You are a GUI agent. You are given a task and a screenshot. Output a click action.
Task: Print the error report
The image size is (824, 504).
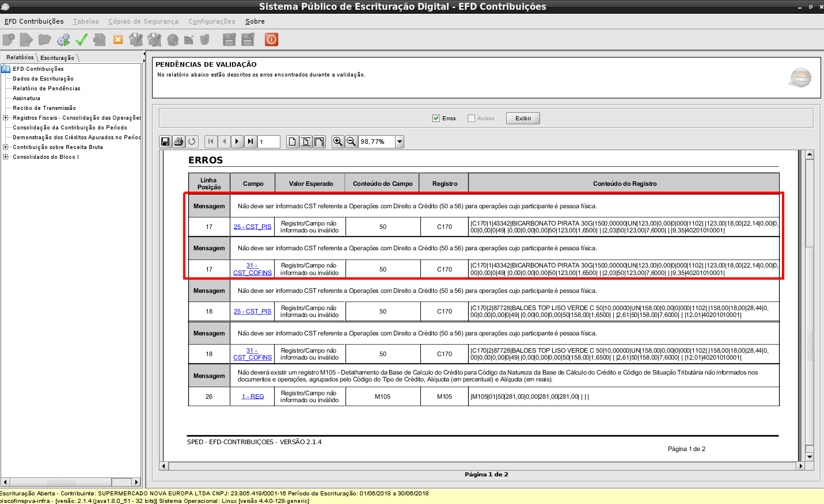pyautogui.click(x=179, y=142)
